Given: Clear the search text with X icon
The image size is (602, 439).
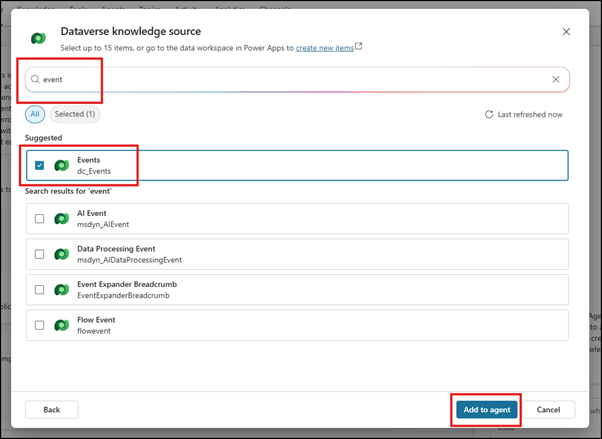Looking at the screenshot, I should point(556,79).
